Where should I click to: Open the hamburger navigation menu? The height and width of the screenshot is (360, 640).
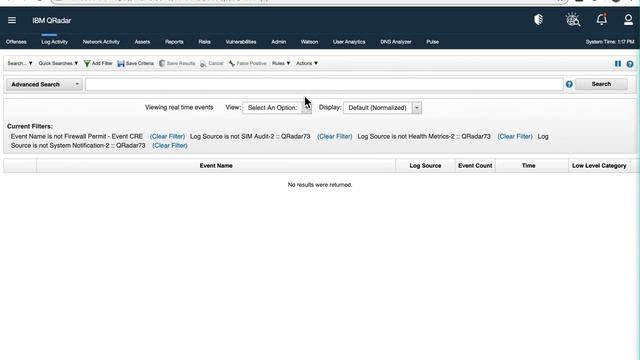12,20
